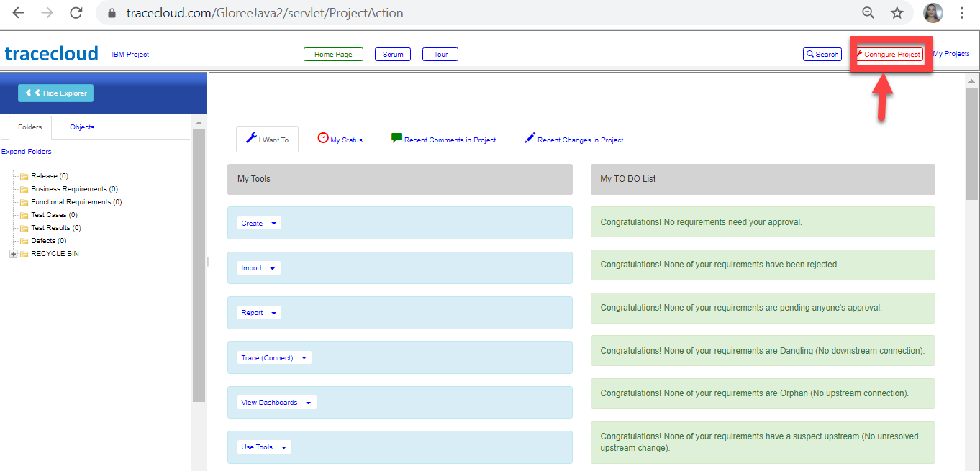Click the Search button
The height and width of the screenshot is (471, 980).
[x=822, y=55]
